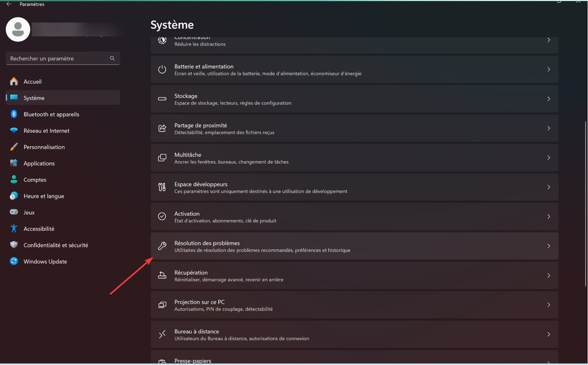
Task: Click the Système monitor icon in sidebar
Action: [x=14, y=98]
